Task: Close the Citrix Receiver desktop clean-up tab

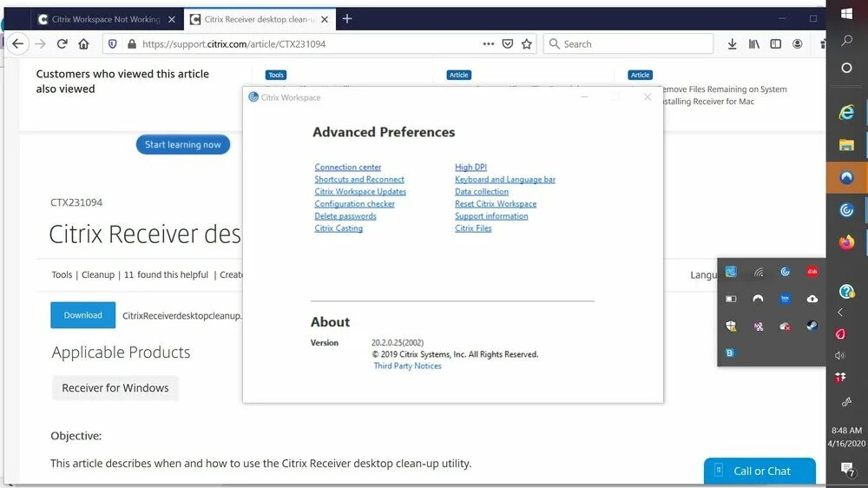Action: click(x=325, y=19)
